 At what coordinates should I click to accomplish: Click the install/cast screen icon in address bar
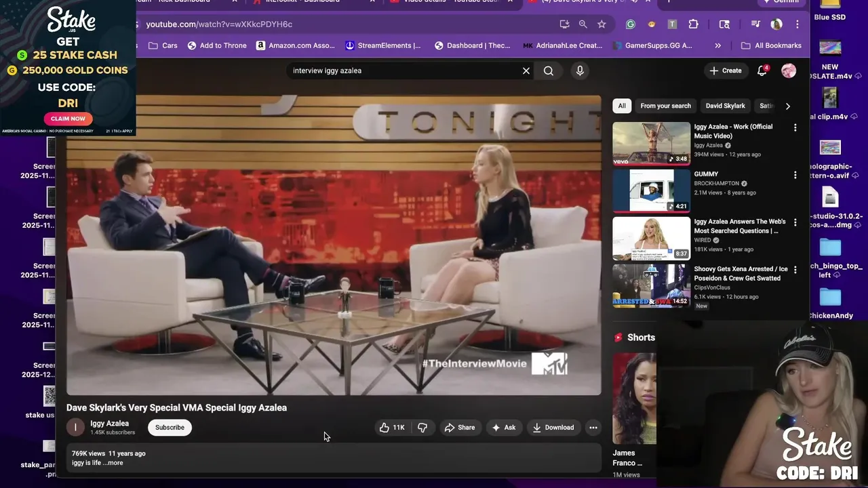click(564, 24)
